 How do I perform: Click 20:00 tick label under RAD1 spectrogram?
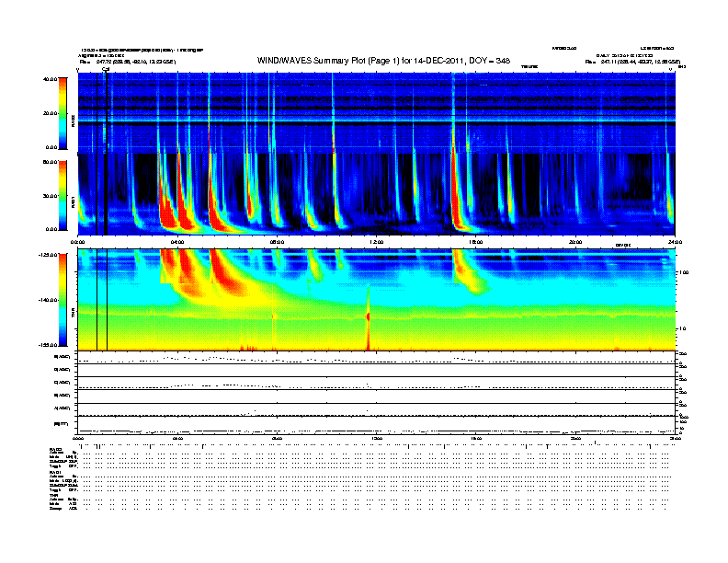point(575,242)
